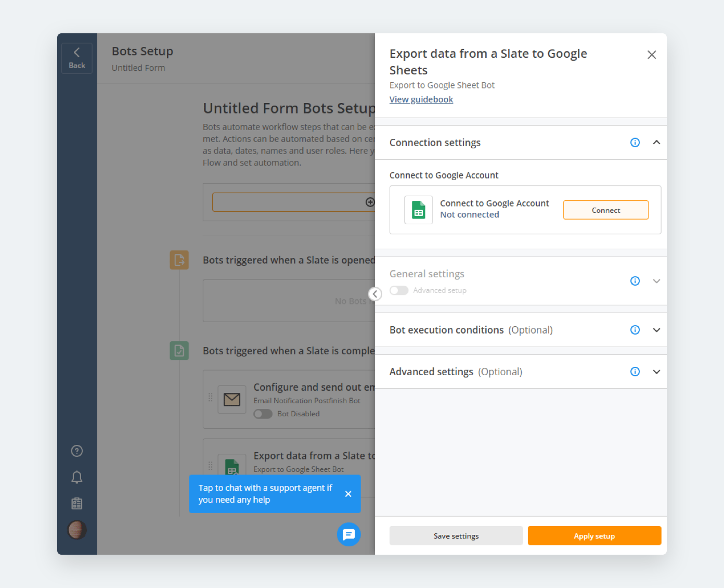Enable the Email Notification bot toggle
The height and width of the screenshot is (588, 724).
(x=263, y=414)
